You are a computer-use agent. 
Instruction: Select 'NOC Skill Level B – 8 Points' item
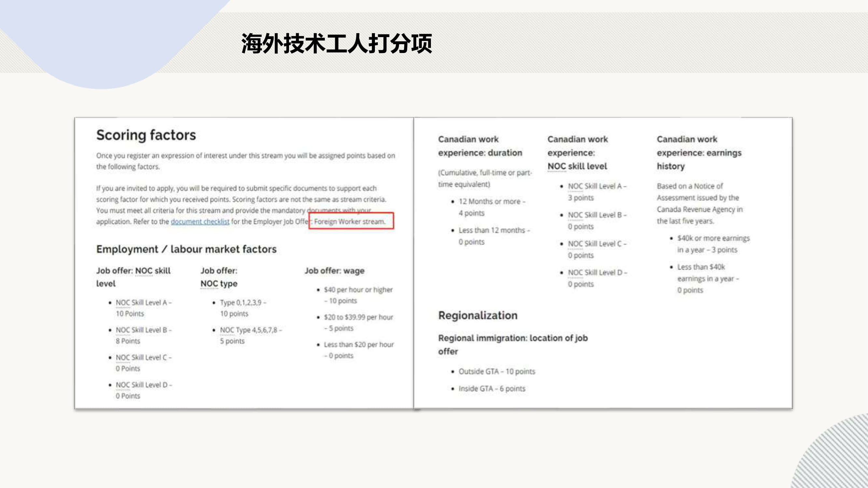pos(144,335)
